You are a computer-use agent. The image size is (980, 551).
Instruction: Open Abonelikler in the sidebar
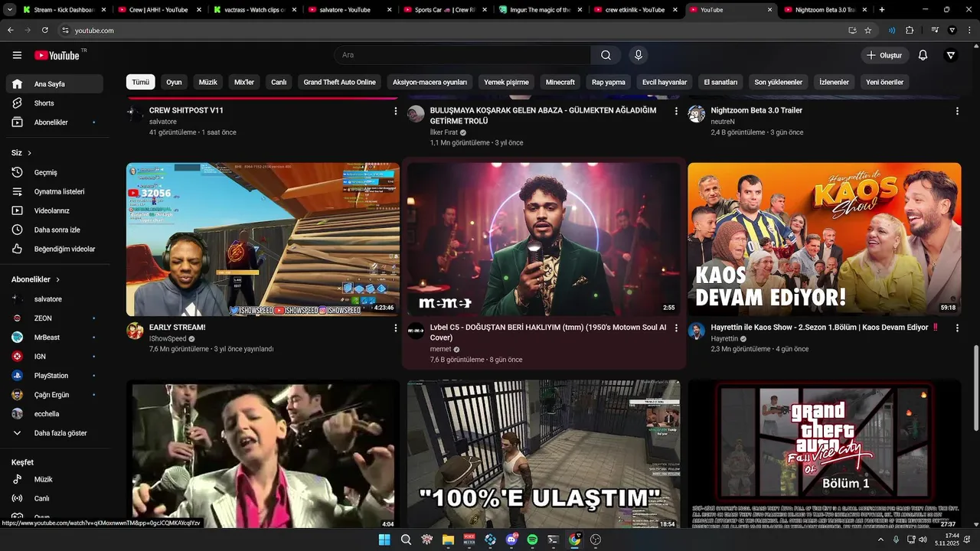[x=54, y=122]
